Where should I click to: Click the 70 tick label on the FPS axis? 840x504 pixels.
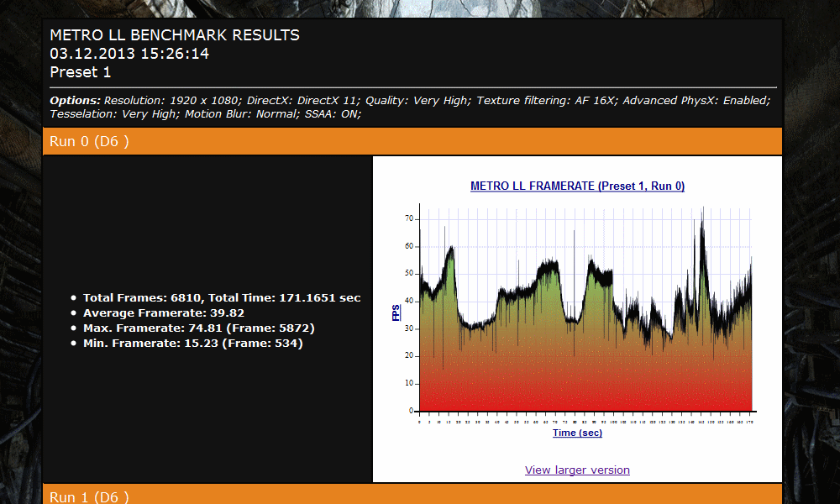[410, 218]
